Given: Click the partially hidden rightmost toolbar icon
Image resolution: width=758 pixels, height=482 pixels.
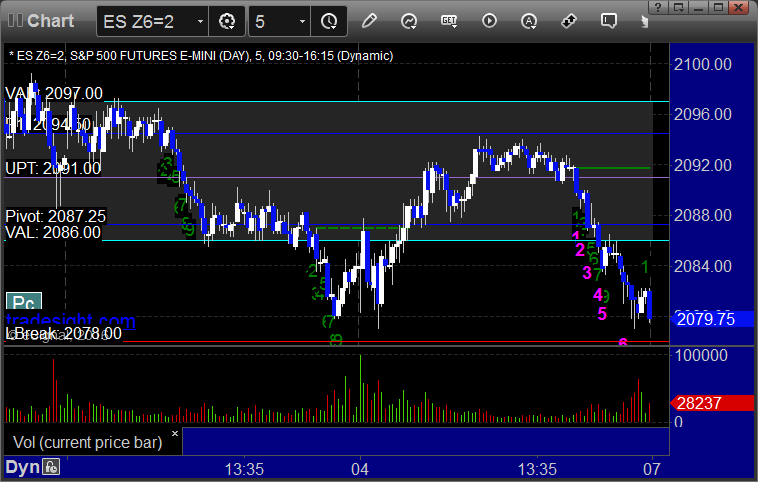Looking at the screenshot, I should click(x=644, y=21).
